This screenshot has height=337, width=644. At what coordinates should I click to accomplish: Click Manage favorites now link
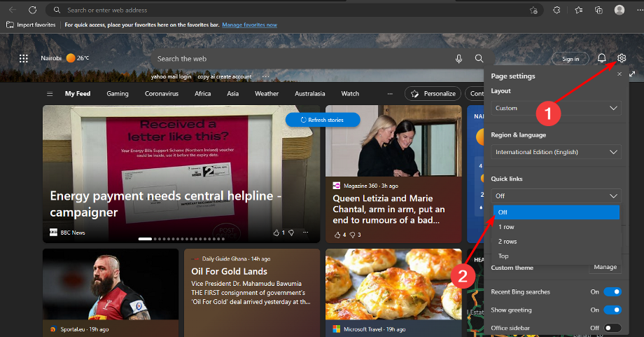click(x=250, y=25)
